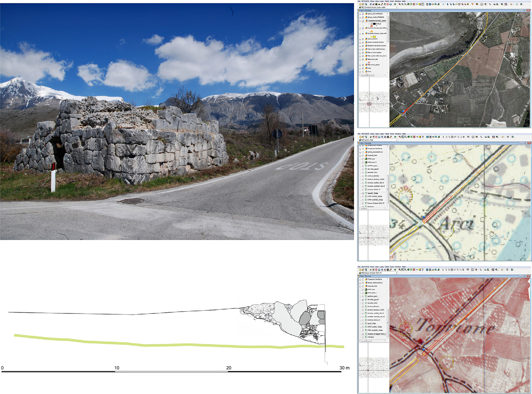Viewport: 532px width, 394px height.
Task: Select Zoom in magnifier in the igm25 map window
Action: tap(400, 137)
